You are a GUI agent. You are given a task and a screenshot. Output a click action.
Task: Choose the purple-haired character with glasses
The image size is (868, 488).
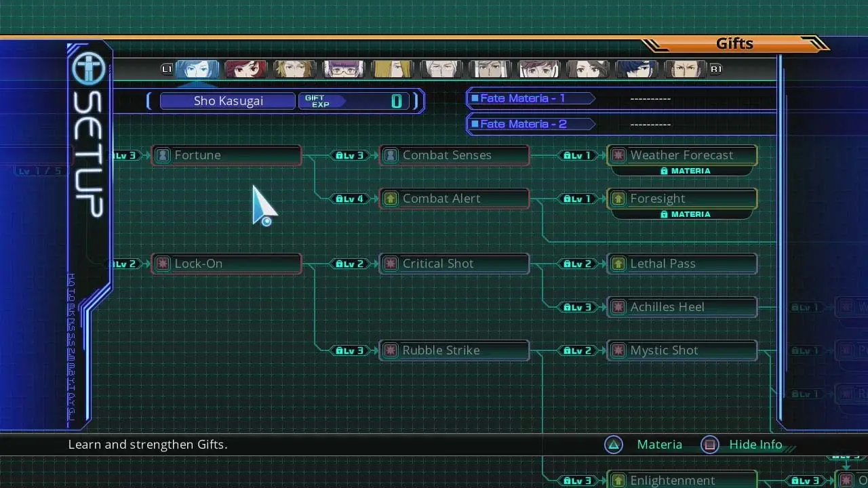(344, 69)
